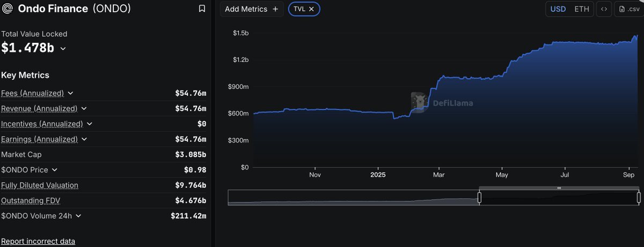Click the $1.5b y-axis label
Image resolution: width=644 pixels, height=247 pixels.
tap(240, 33)
